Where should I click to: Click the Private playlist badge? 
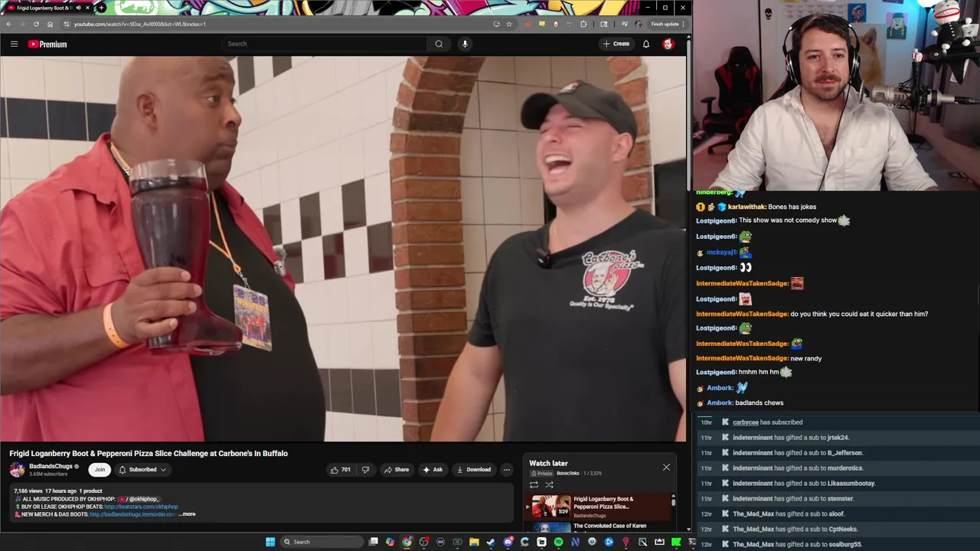tap(542, 473)
